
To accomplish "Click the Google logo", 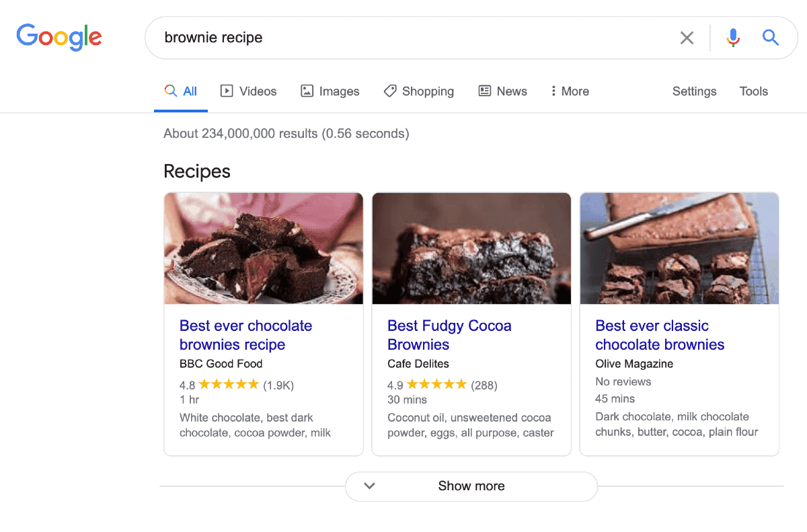I will point(59,37).
